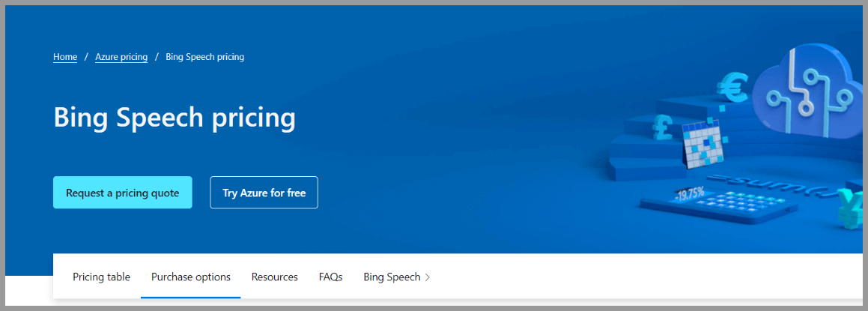The height and width of the screenshot is (311, 868).
Task: Click the pound sterling symbol icon
Action: 662,128
